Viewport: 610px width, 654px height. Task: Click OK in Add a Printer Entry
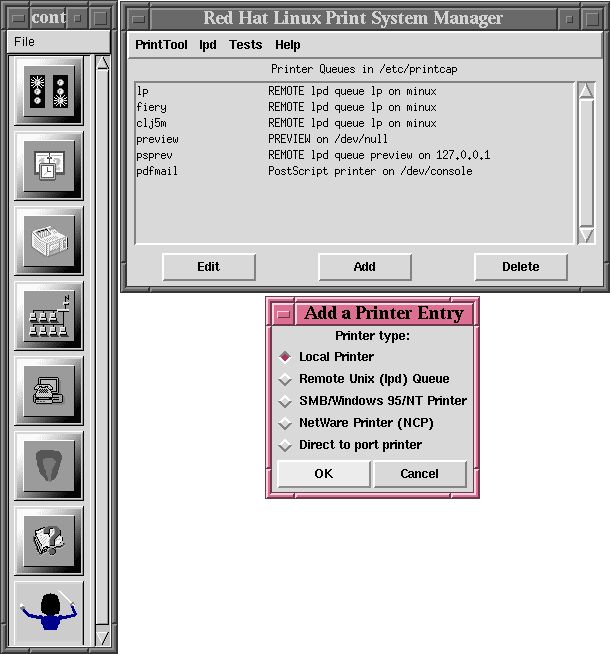point(324,474)
